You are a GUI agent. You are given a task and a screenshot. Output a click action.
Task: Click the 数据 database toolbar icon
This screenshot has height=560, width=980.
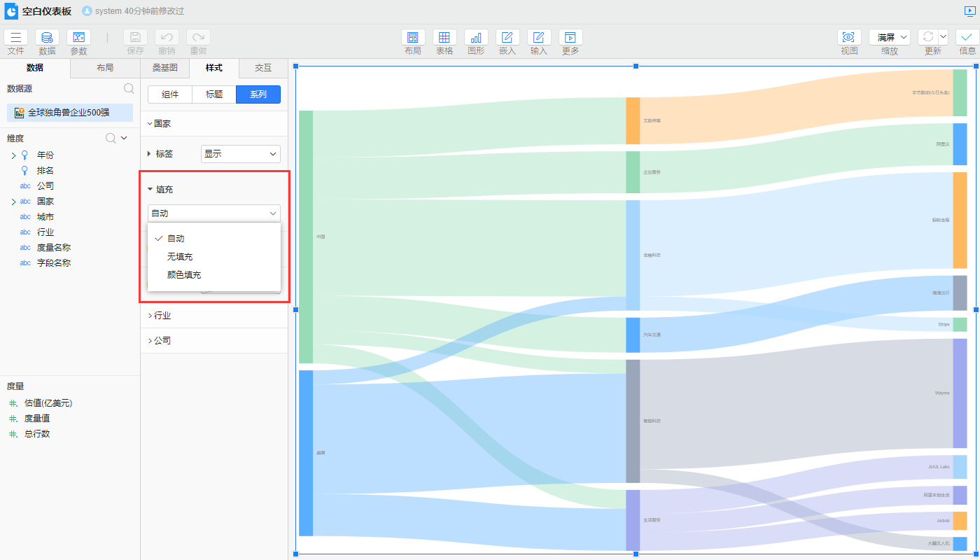pyautogui.click(x=47, y=38)
